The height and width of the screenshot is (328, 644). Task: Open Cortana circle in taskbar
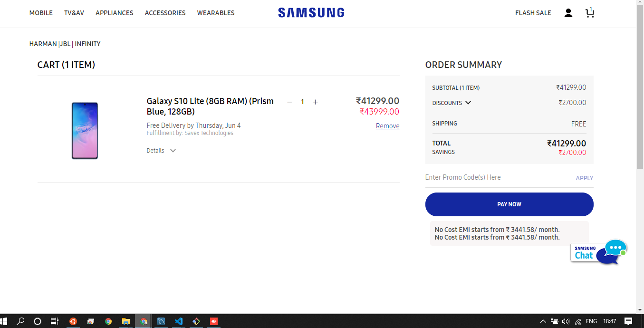pos(38,321)
